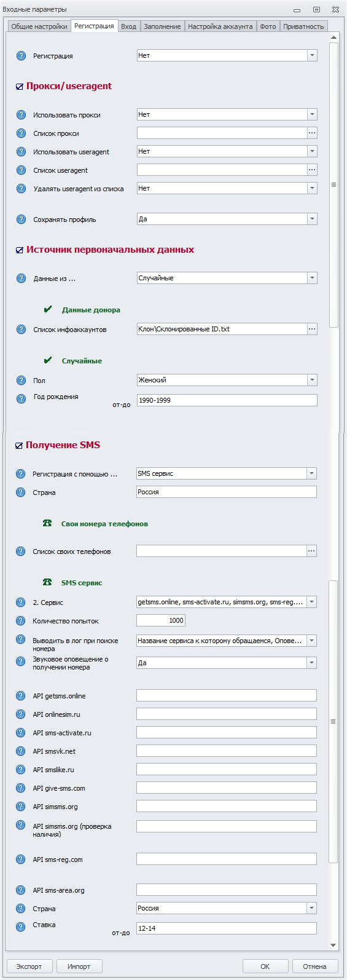This screenshot has height=980, width=347.
Task: Toggle Источник первоначальных данных section checkbox
Action: point(20,250)
